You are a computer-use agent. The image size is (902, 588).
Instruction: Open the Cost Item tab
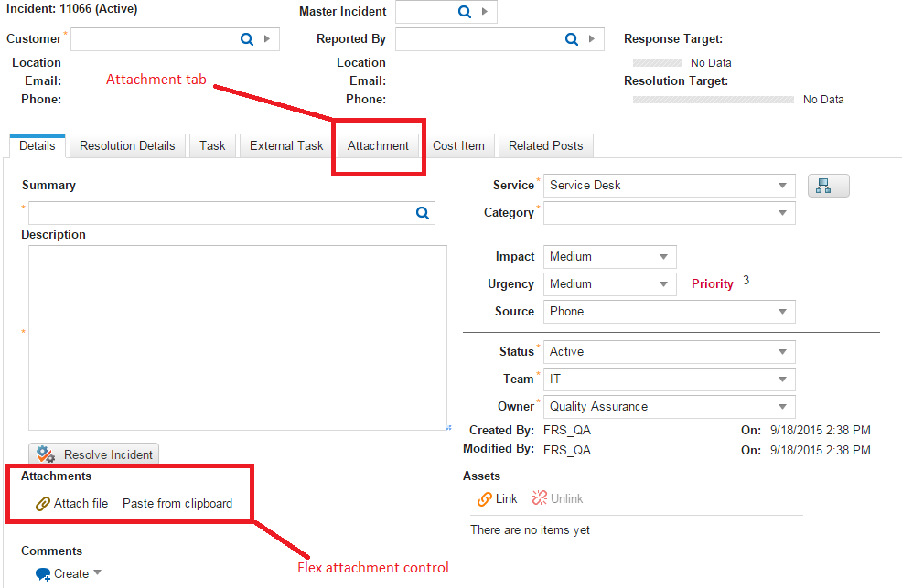[x=458, y=145]
